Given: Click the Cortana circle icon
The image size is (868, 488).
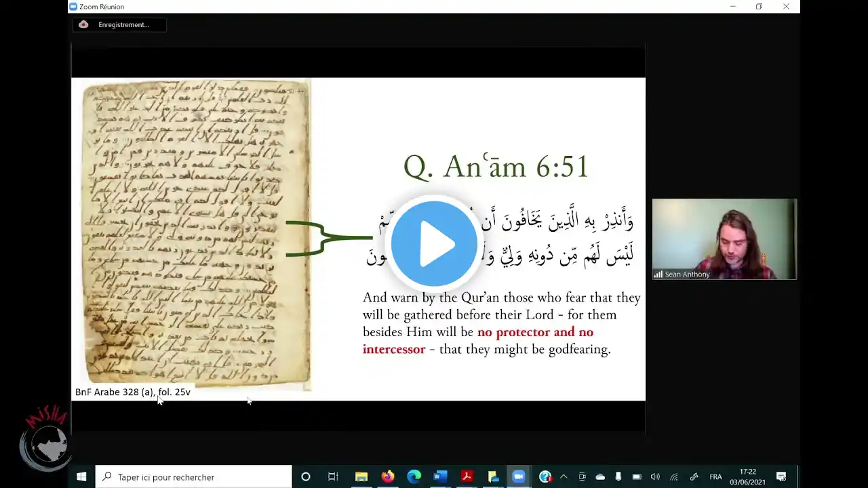Looking at the screenshot, I should 306,477.
